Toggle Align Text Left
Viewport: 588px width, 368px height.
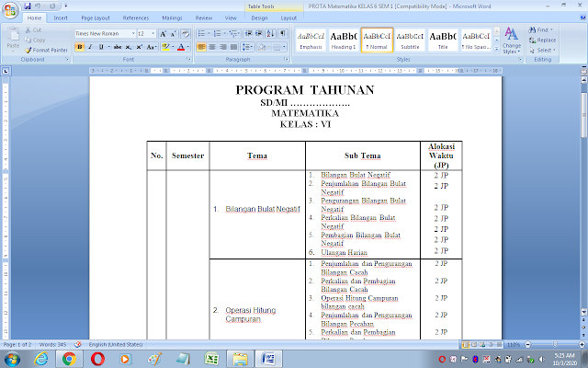[x=201, y=47]
